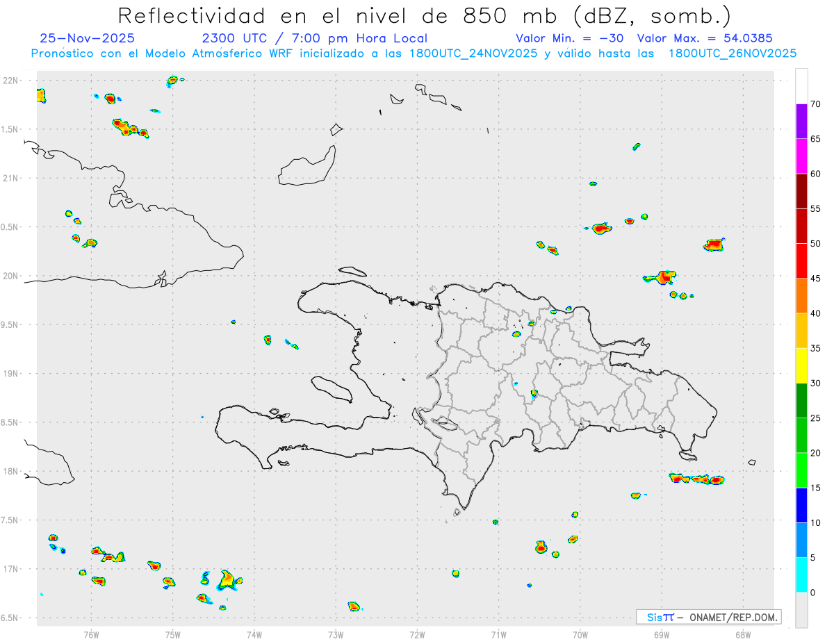Click the magenta 60–65 dBZ colorbar segment
Viewport: 834px width, 644px height.
[x=801, y=156]
